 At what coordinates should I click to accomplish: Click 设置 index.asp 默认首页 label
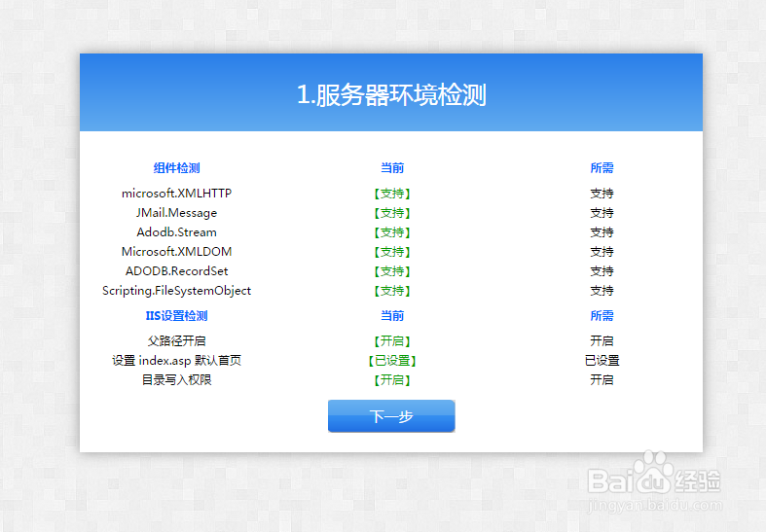[x=176, y=361]
